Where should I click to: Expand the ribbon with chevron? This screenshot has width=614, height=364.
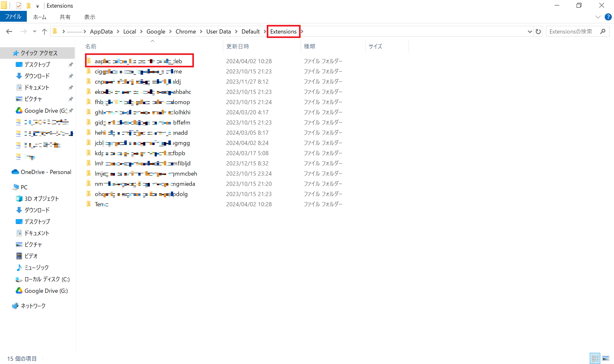point(598,17)
